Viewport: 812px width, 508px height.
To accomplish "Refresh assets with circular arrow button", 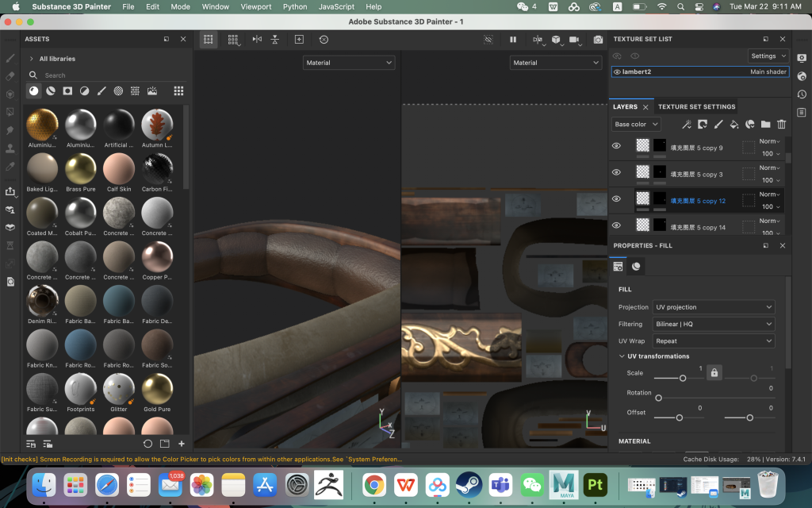I will [147, 444].
